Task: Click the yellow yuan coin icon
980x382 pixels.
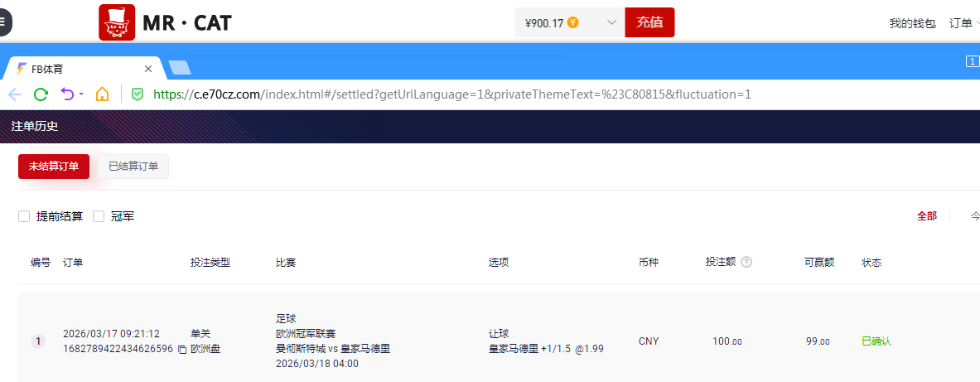Action: (x=572, y=22)
